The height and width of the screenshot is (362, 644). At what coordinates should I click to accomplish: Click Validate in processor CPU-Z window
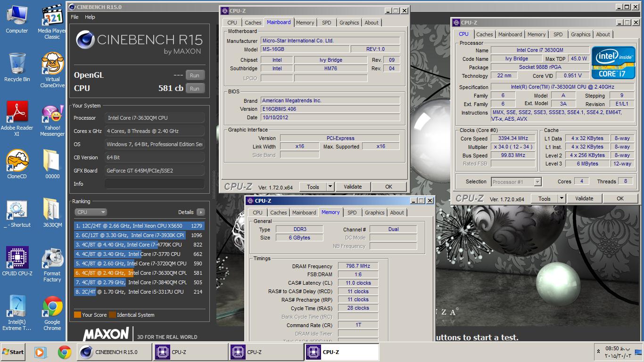click(584, 198)
